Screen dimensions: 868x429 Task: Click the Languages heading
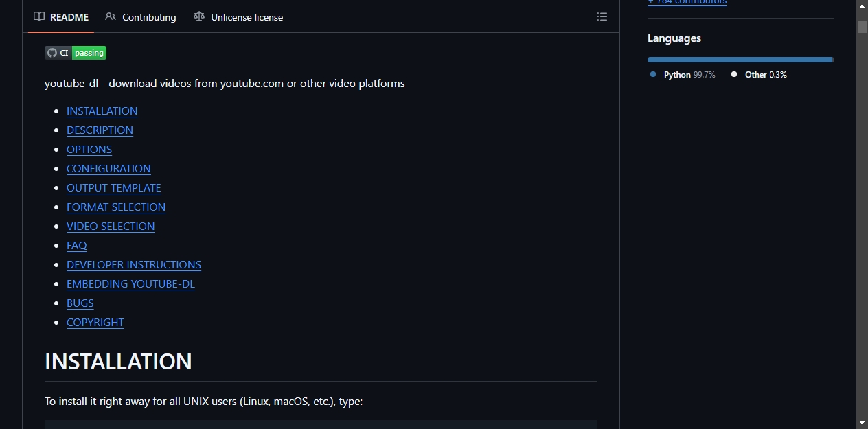[x=674, y=38]
